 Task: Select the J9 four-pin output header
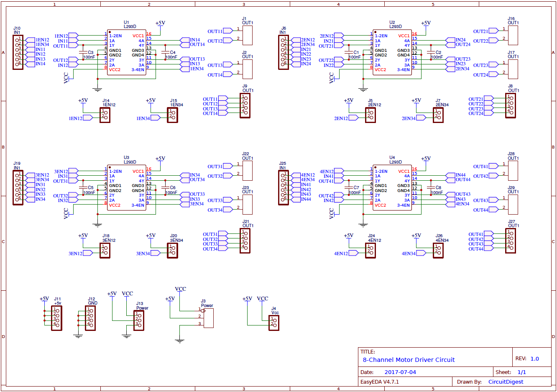(245, 106)
